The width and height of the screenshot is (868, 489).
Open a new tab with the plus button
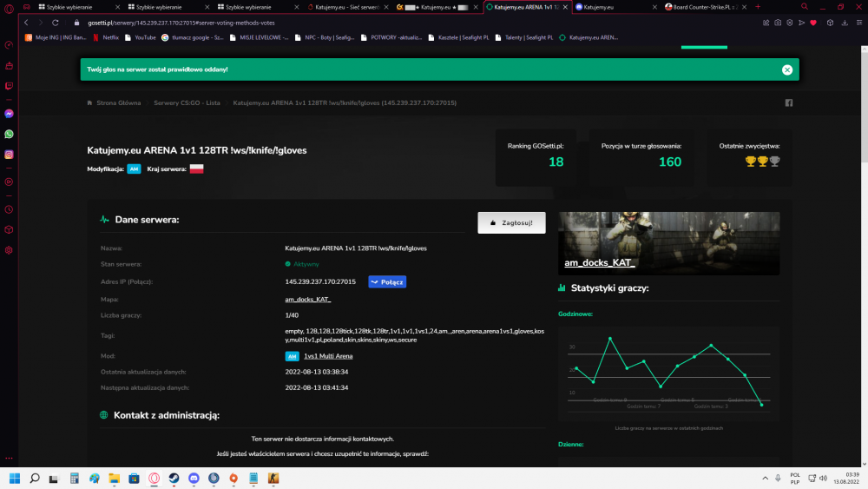(758, 7)
